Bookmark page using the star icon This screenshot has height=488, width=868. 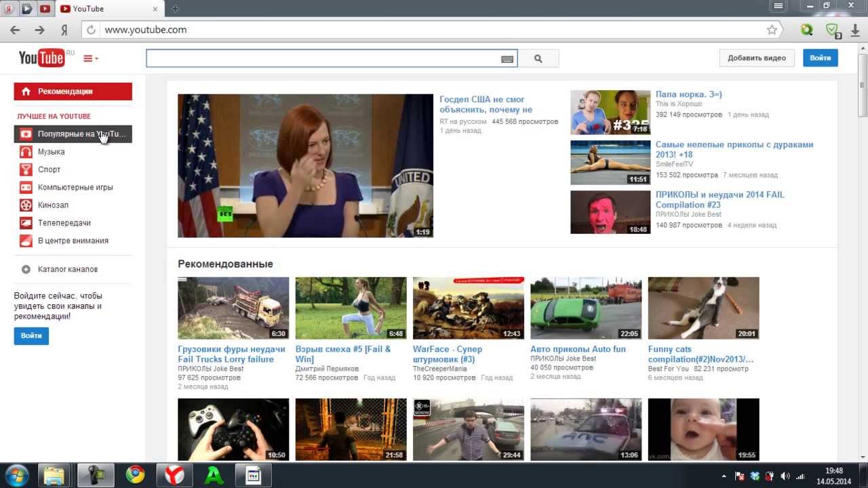pos(772,30)
